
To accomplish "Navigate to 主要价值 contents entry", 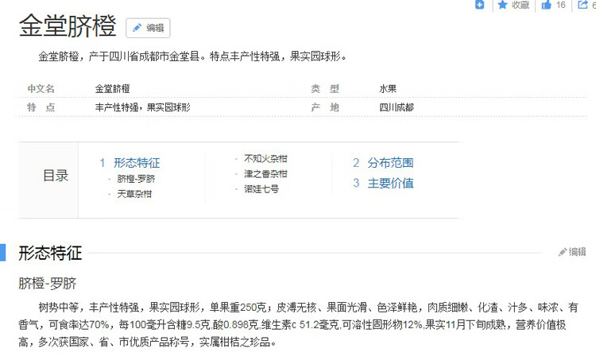I will 389,183.
